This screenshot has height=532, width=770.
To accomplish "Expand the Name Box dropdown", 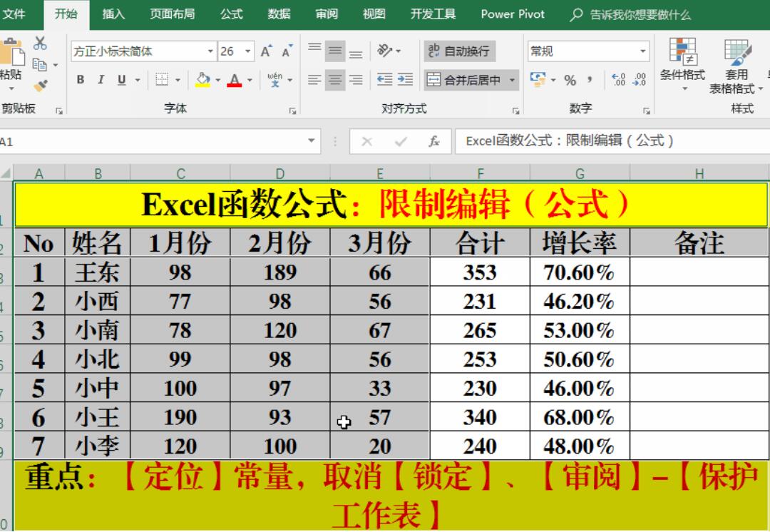I will [312, 141].
